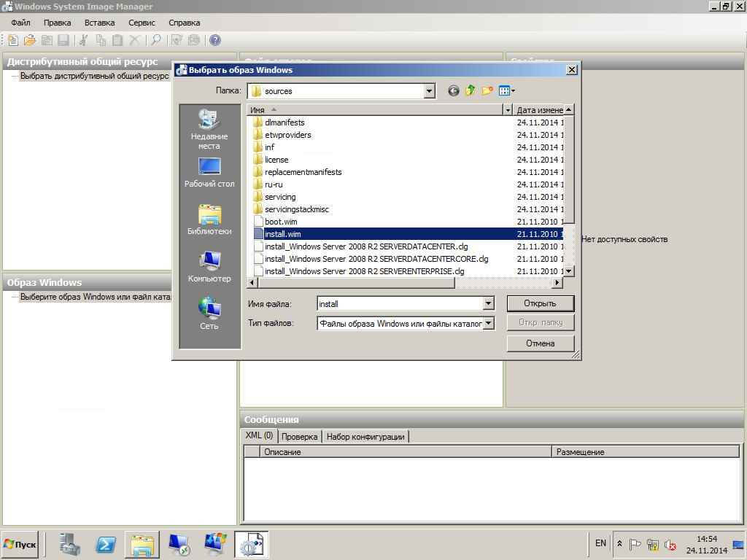The image size is (747, 560).
Task: Click the Отмена button
Action: point(541,343)
